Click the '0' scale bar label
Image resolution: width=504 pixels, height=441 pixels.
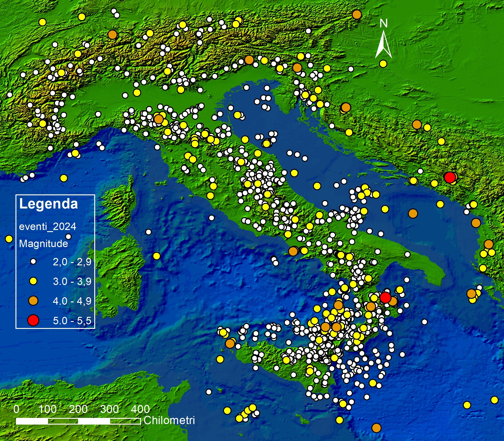(x=16, y=409)
